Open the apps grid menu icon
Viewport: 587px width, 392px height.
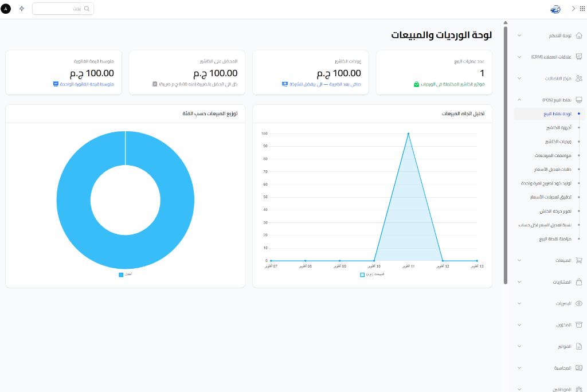582,9
